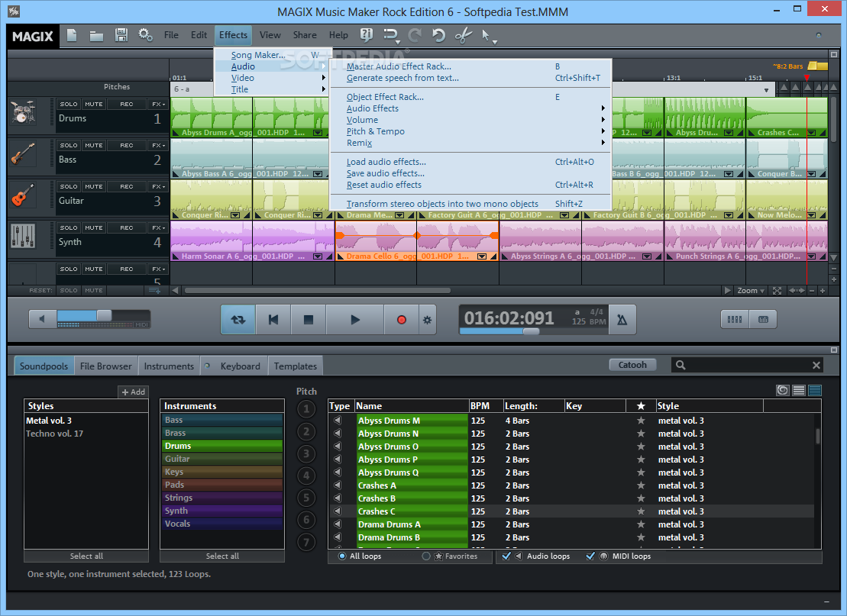Click the Bass track guitar icon
Image resolution: width=847 pixels, height=616 pixels.
click(23, 154)
